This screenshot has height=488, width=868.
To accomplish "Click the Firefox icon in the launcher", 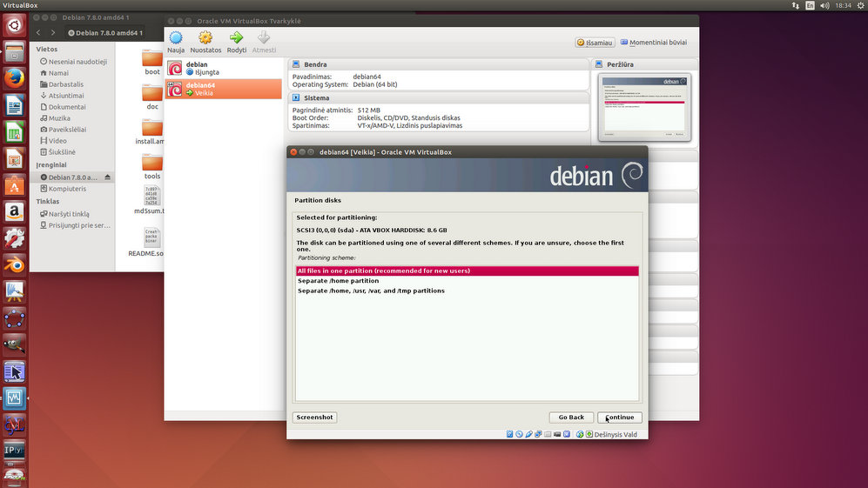I will pos(14,79).
